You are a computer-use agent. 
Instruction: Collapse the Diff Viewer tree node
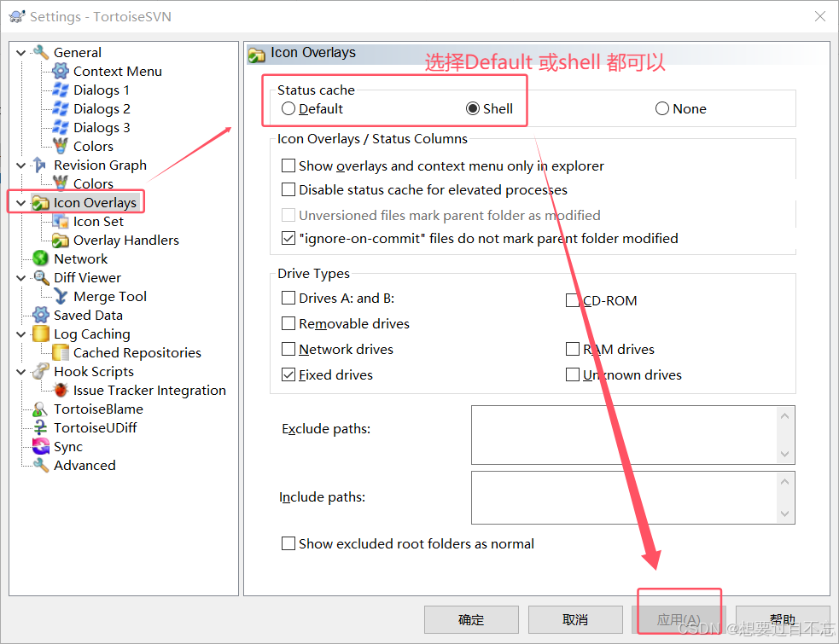pyautogui.click(x=20, y=277)
